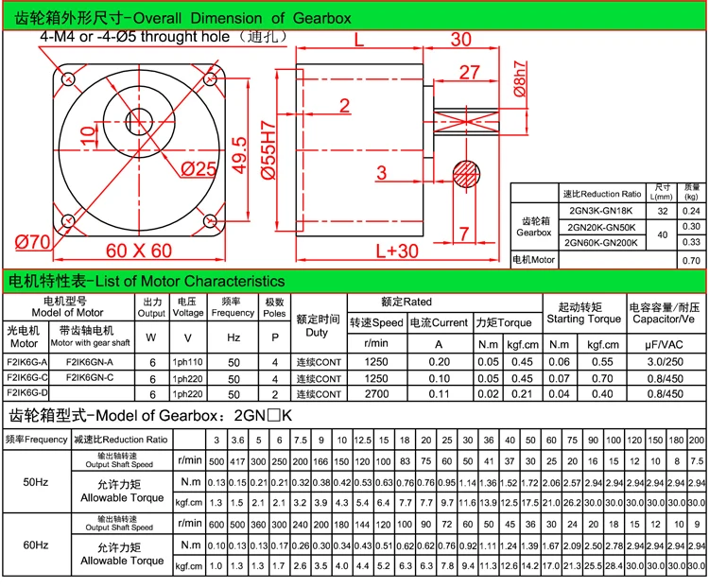
Task: Click 'Reduction Ratio' header in gearbox table
Action: click(121, 440)
